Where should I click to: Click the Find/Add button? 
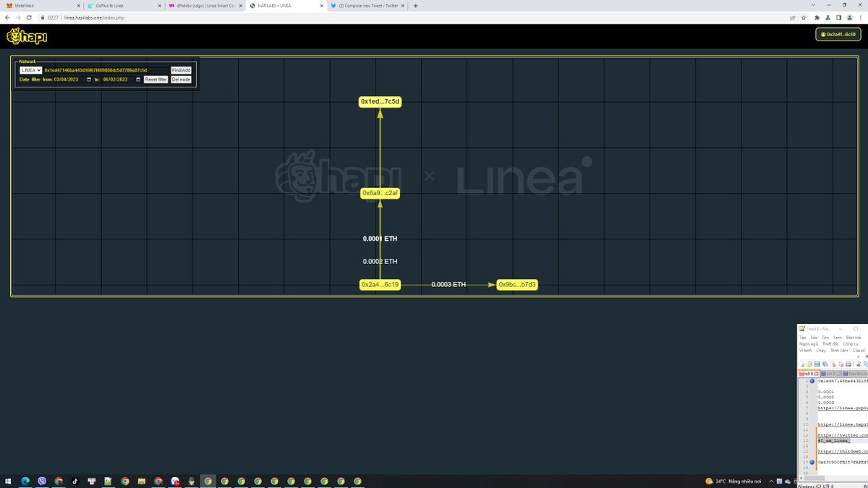coord(181,70)
